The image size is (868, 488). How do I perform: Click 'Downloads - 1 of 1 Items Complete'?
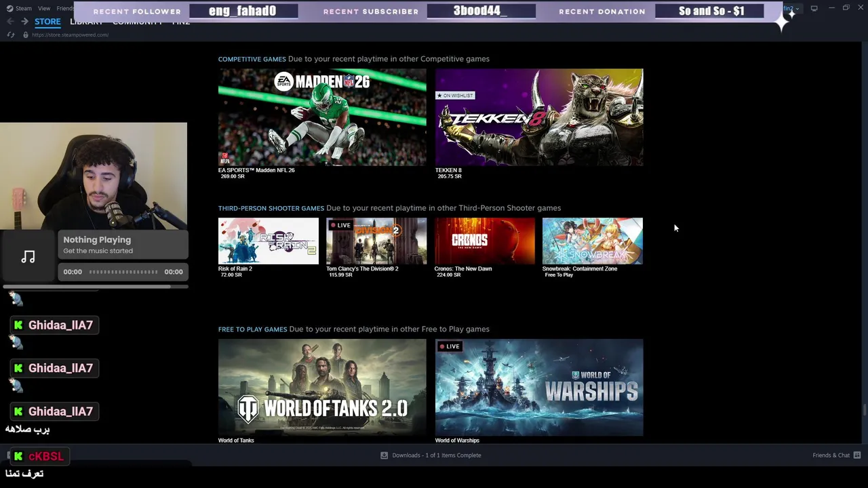pyautogui.click(x=437, y=455)
